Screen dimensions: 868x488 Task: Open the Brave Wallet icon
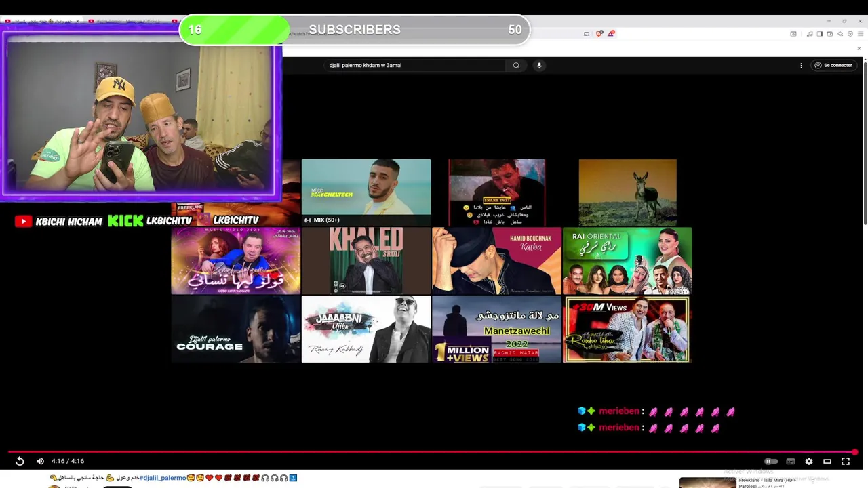coord(830,34)
